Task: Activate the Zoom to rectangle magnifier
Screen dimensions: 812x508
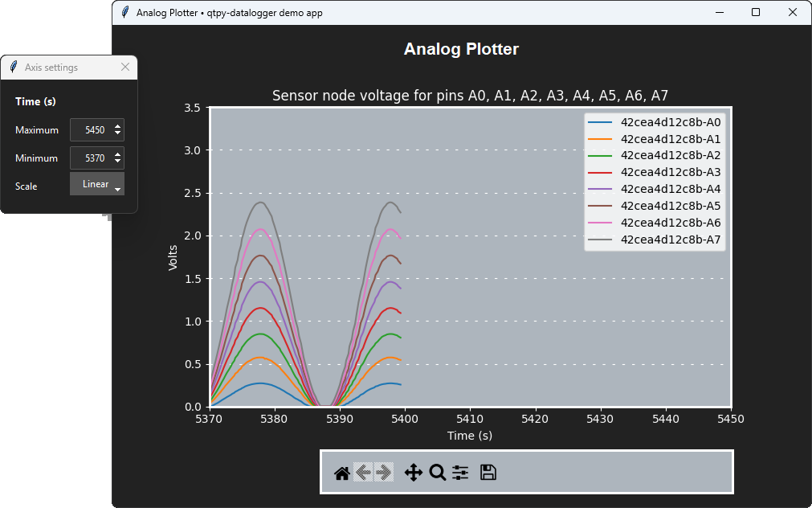Action: tap(438, 473)
